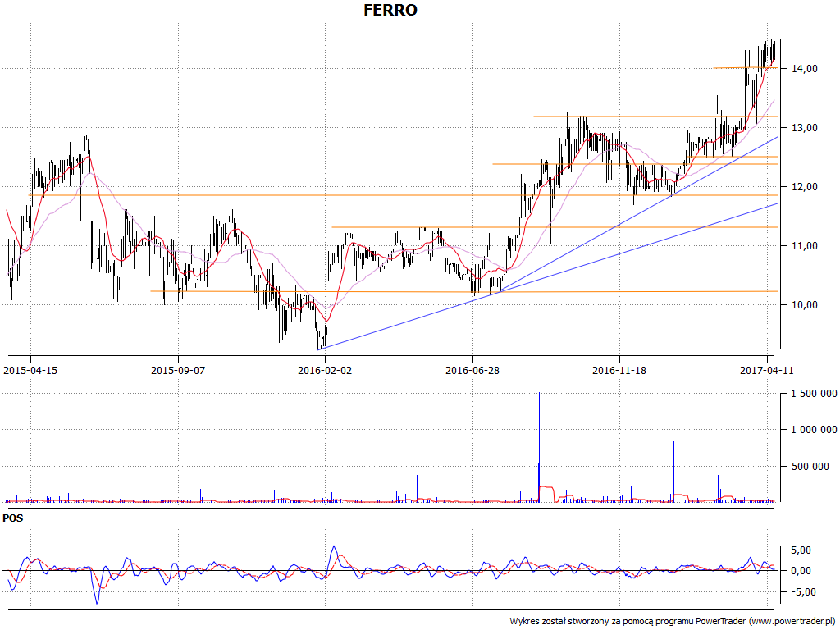Click the PowerTrader credit text at bottom
This screenshot has width=840, height=630.
673,622
